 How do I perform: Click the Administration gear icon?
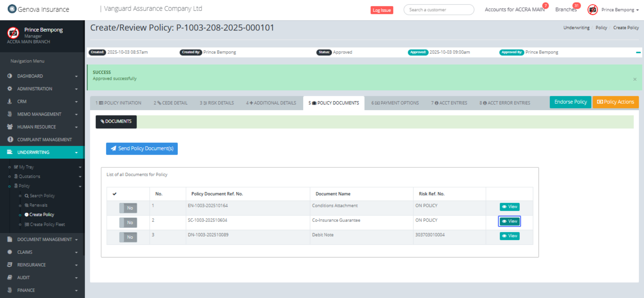(x=10, y=89)
